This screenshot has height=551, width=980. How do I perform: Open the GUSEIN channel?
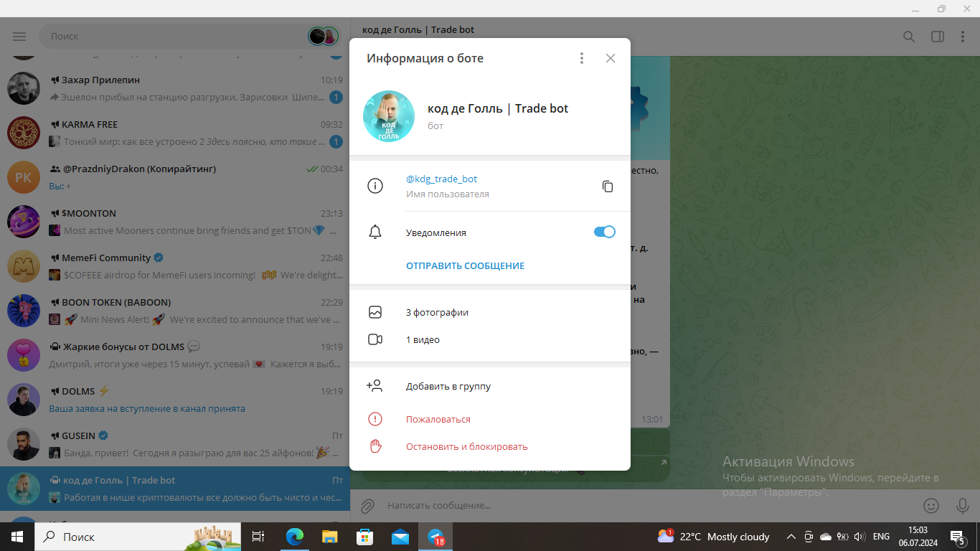pos(175,444)
